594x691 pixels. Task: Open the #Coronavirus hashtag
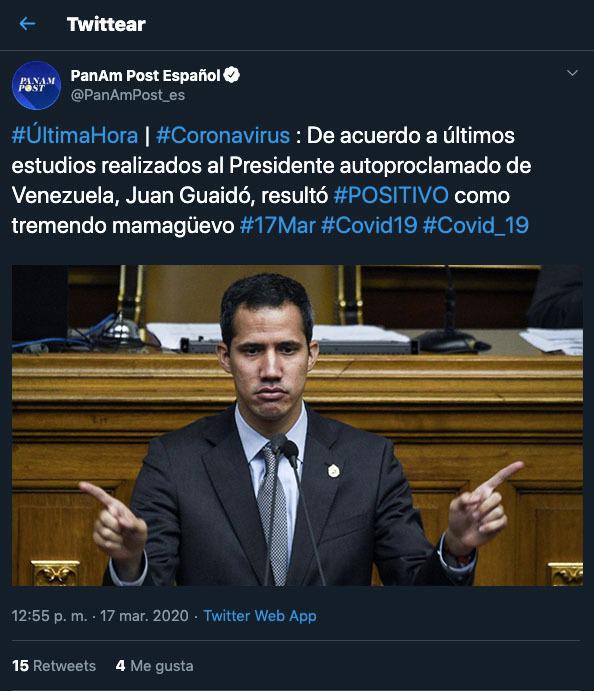click(223, 135)
